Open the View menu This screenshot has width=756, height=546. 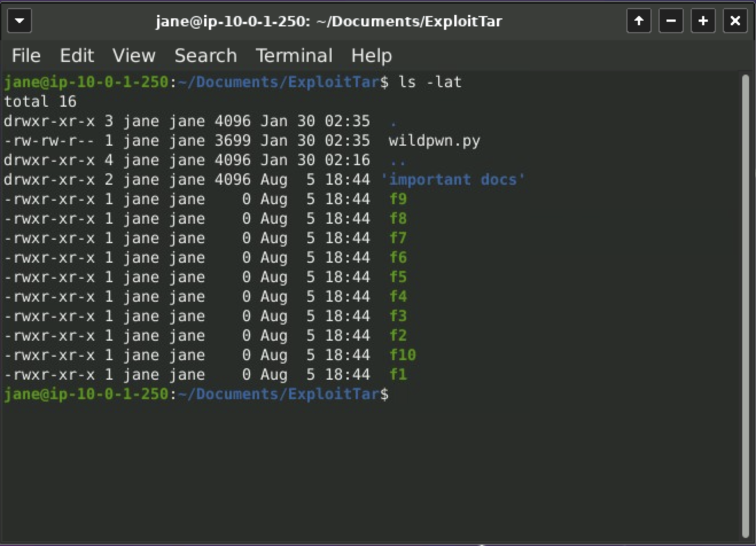point(133,55)
